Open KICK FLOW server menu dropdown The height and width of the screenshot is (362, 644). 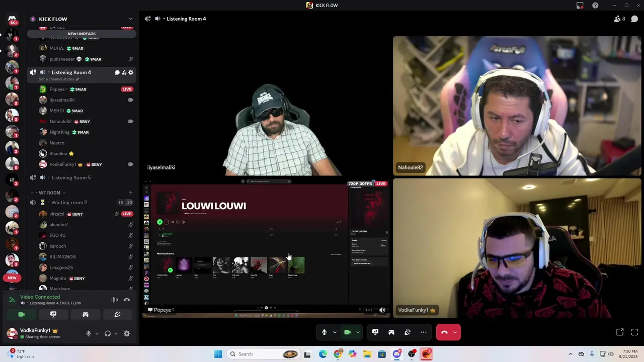pos(131,19)
